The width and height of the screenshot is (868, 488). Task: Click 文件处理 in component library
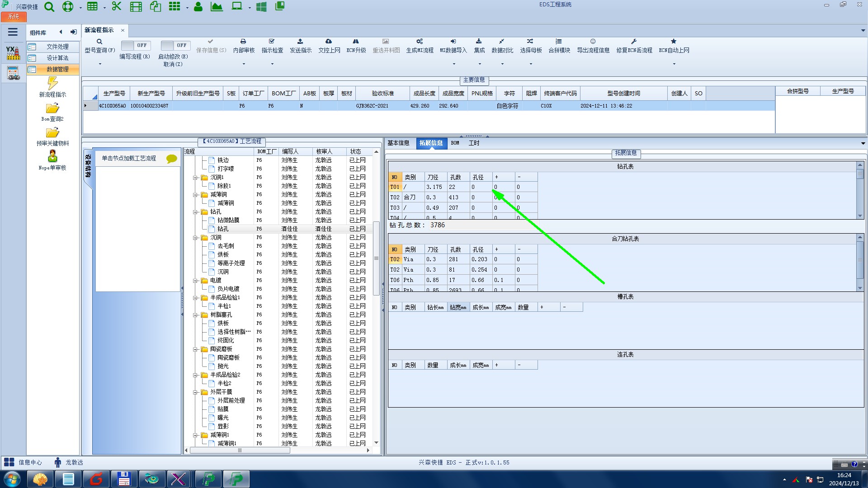(57, 47)
